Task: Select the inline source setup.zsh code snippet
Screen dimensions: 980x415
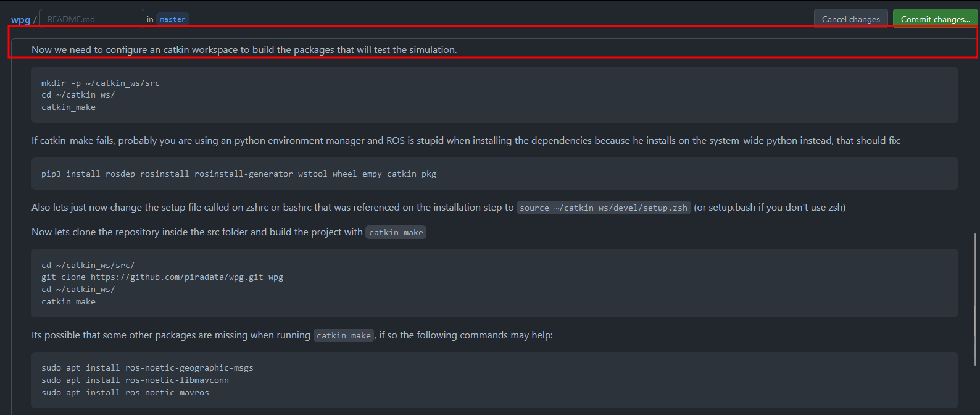Action: [x=603, y=207]
